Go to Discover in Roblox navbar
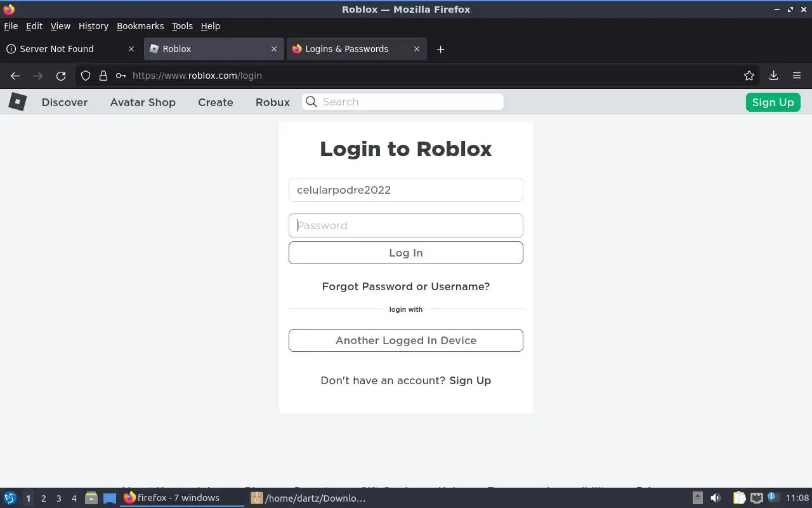The width and height of the screenshot is (812, 508). point(65,102)
